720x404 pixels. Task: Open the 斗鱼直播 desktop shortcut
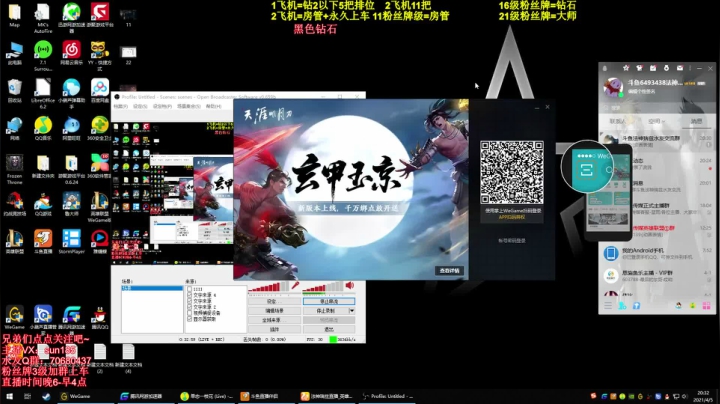43,242
